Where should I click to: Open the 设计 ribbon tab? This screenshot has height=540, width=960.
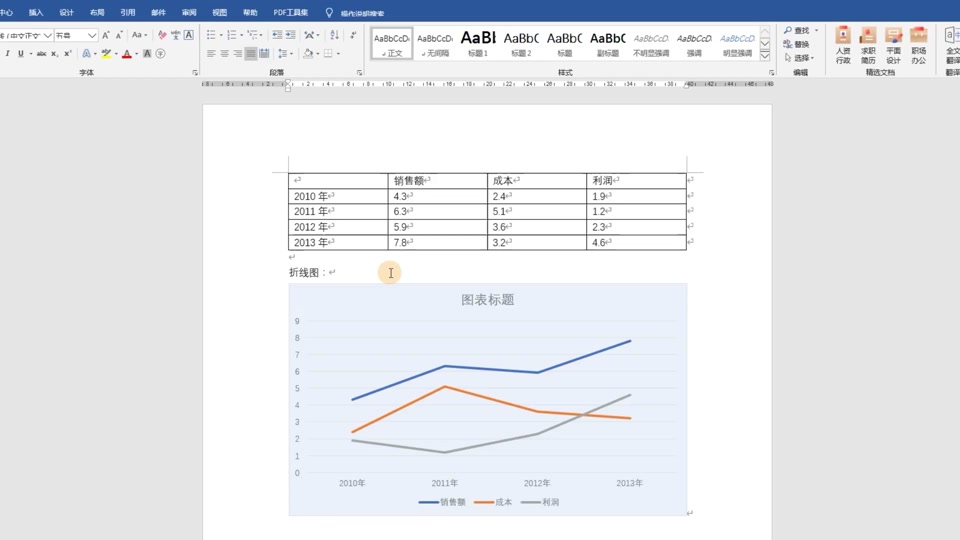[67, 13]
